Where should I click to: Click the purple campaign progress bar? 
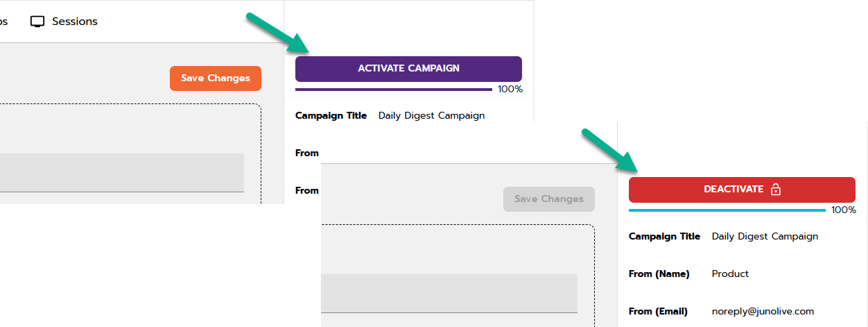(x=393, y=90)
